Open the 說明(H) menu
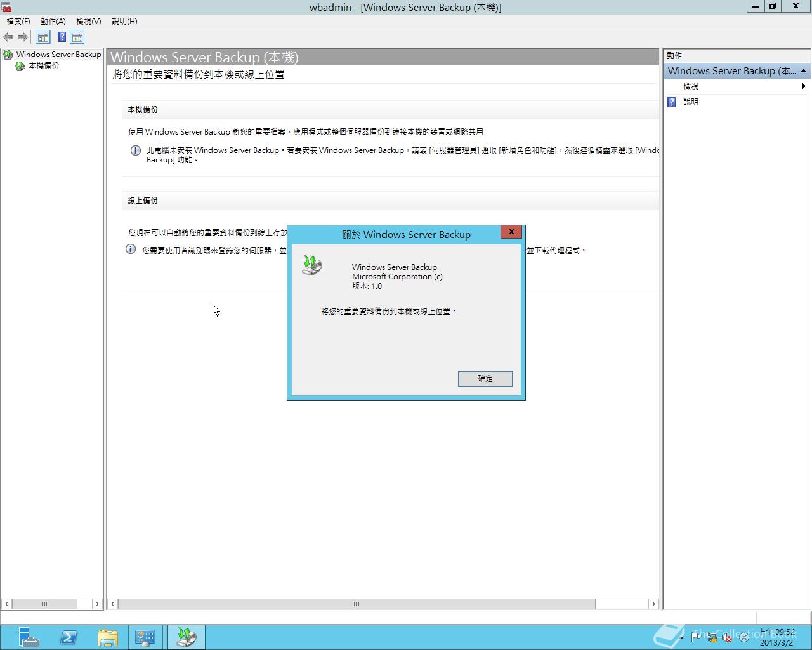 124,22
